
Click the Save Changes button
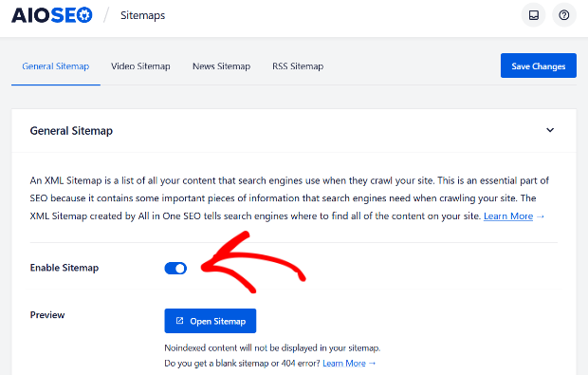point(538,66)
